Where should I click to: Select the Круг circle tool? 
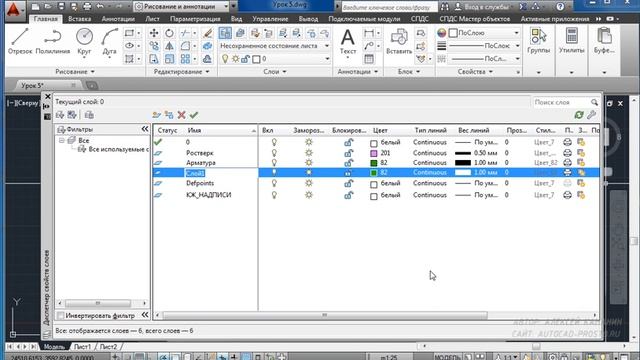click(x=84, y=41)
